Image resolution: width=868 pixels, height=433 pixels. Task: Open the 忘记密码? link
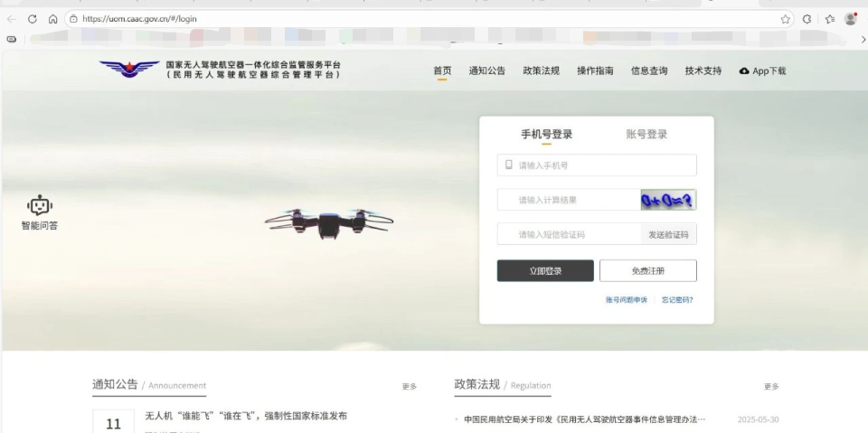click(677, 300)
